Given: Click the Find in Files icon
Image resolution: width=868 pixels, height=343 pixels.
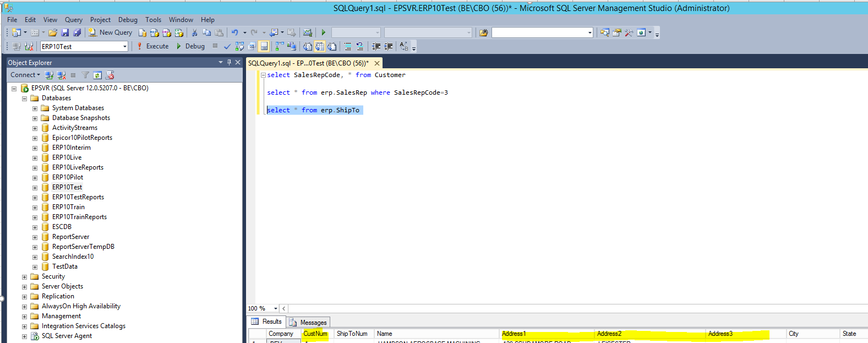Looking at the screenshot, I should 484,32.
